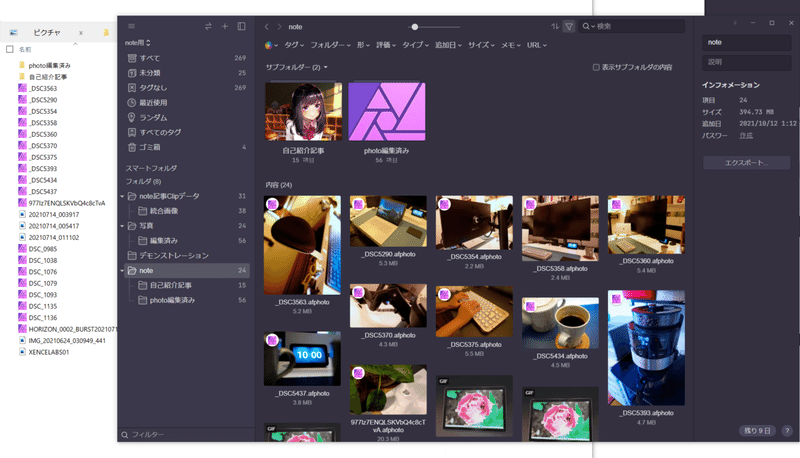Click the magnifier icon in the folder filter field

pyautogui.click(x=124, y=435)
